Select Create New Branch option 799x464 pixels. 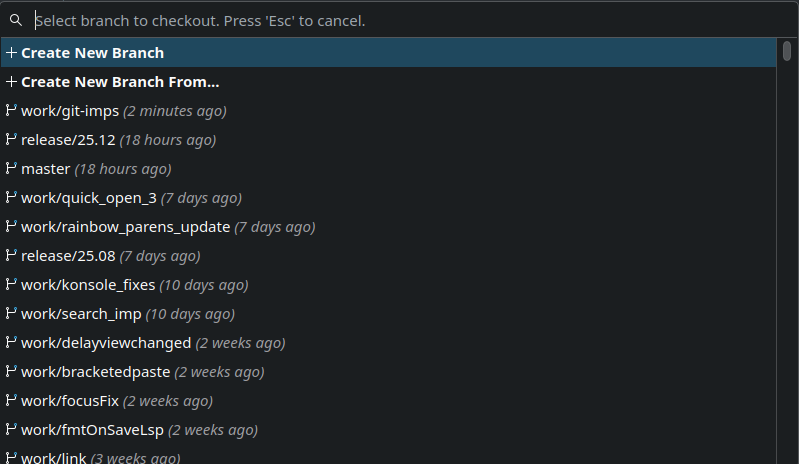click(x=92, y=53)
